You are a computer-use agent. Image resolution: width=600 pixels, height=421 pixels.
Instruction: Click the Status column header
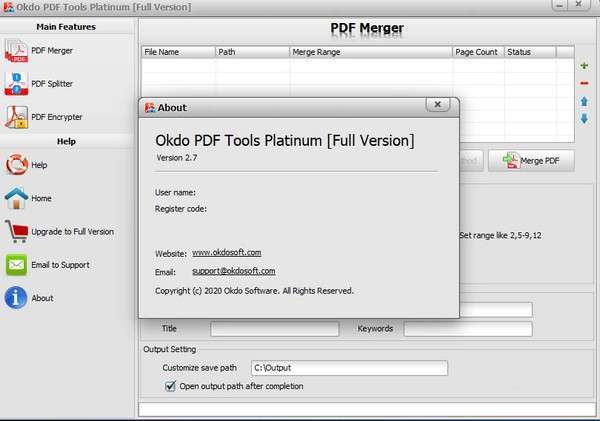[x=530, y=52]
